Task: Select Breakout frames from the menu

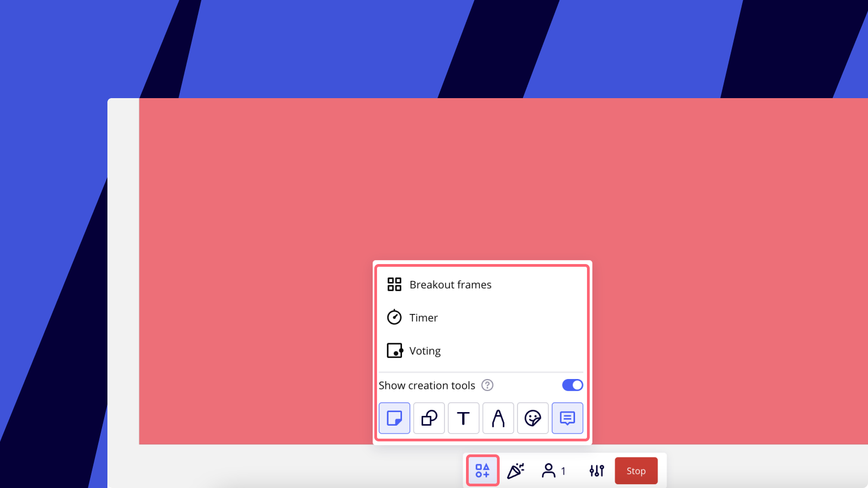Action: (x=451, y=284)
